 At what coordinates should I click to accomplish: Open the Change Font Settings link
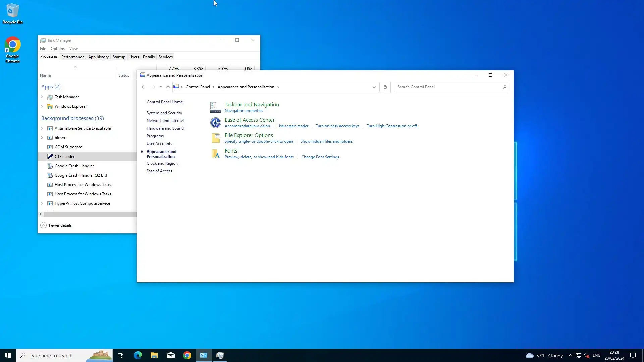tap(320, 157)
